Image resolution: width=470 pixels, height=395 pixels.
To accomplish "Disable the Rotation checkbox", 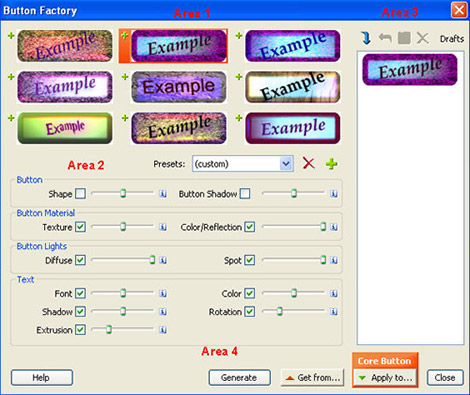I will point(250,312).
